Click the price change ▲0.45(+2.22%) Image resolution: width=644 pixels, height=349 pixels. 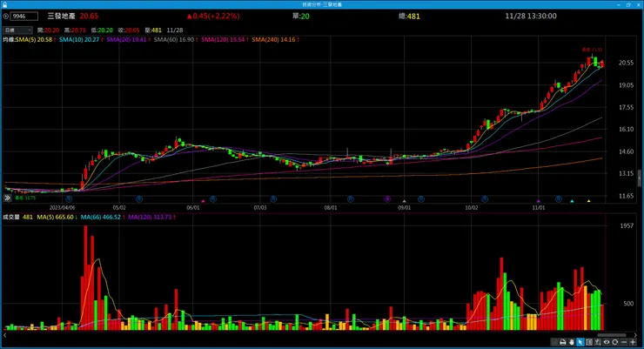point(212,16)
